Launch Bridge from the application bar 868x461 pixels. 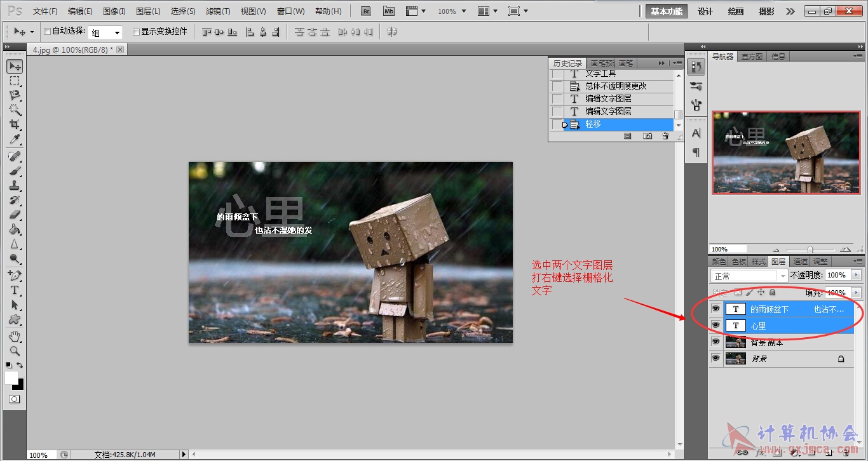[365, 11]
